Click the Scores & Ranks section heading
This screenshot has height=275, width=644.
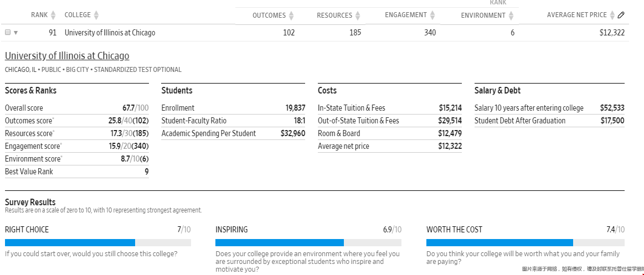coord(31,91)
